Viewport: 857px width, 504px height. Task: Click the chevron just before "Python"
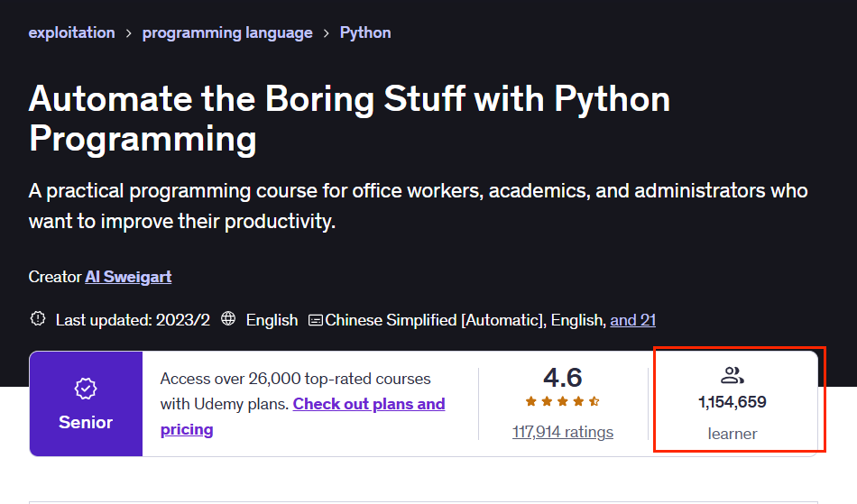(327, 33)
